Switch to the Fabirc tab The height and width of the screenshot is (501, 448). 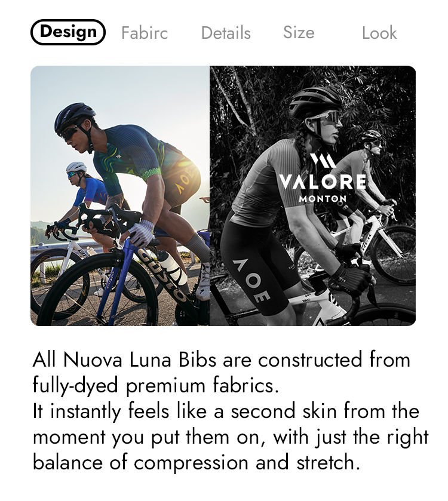point(144,33)
